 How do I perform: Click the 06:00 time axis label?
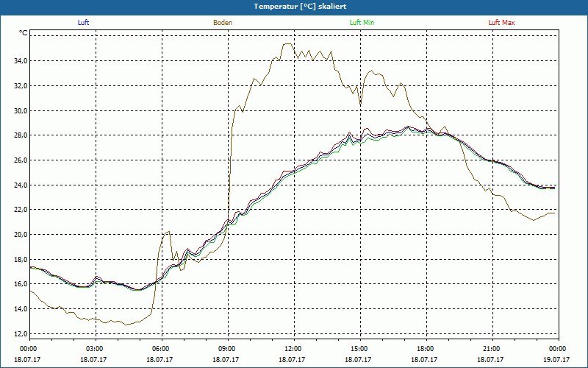(x=159, y=349)
